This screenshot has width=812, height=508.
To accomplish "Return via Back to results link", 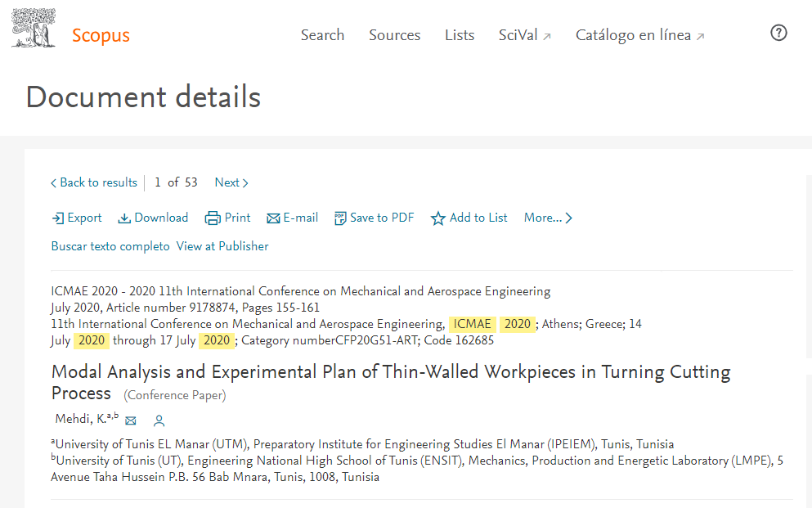I will click(93, 182).
